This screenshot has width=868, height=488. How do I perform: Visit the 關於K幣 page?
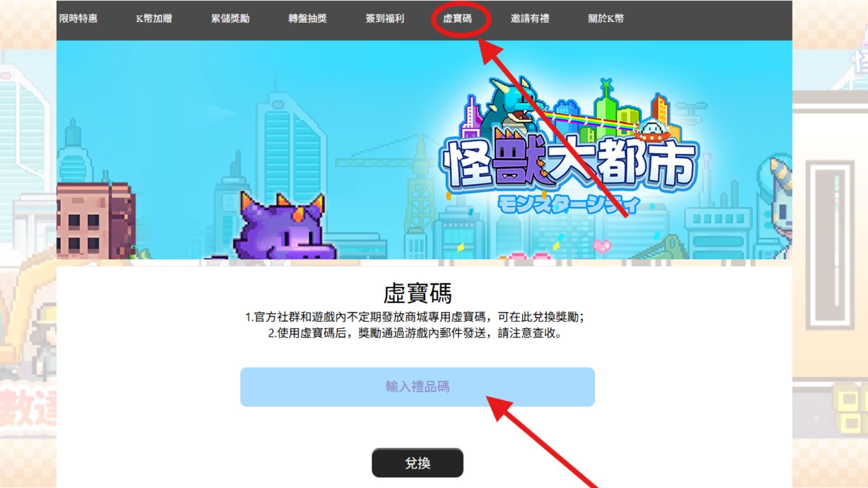606,19
